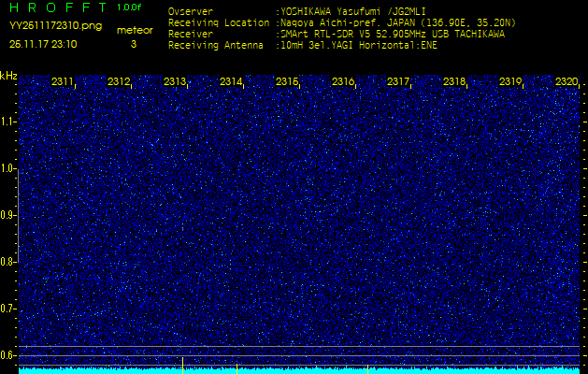Select the 2318 time tick label

click(x=454, y=82)
